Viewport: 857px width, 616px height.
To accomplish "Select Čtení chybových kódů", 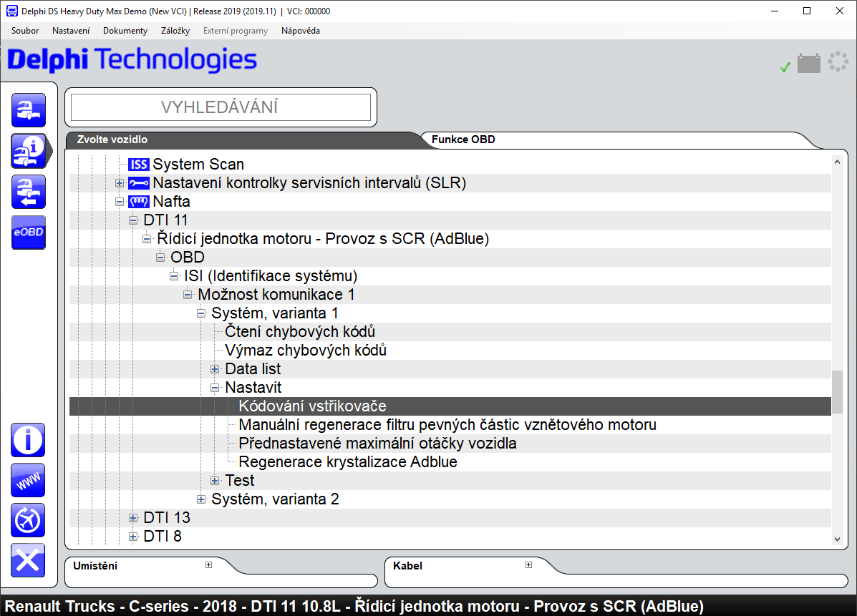I will (300, 331).
